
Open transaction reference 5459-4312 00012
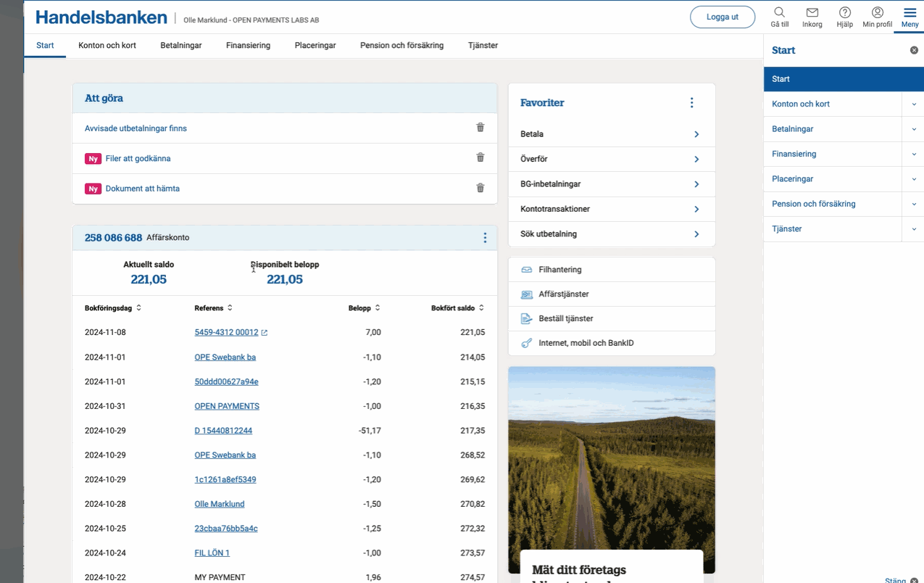point(226,333)
